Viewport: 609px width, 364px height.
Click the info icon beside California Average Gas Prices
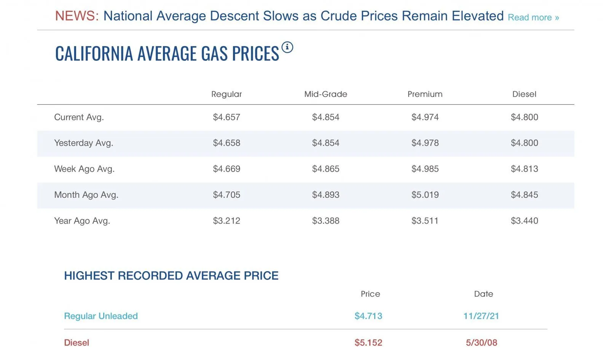coord(287,48)
